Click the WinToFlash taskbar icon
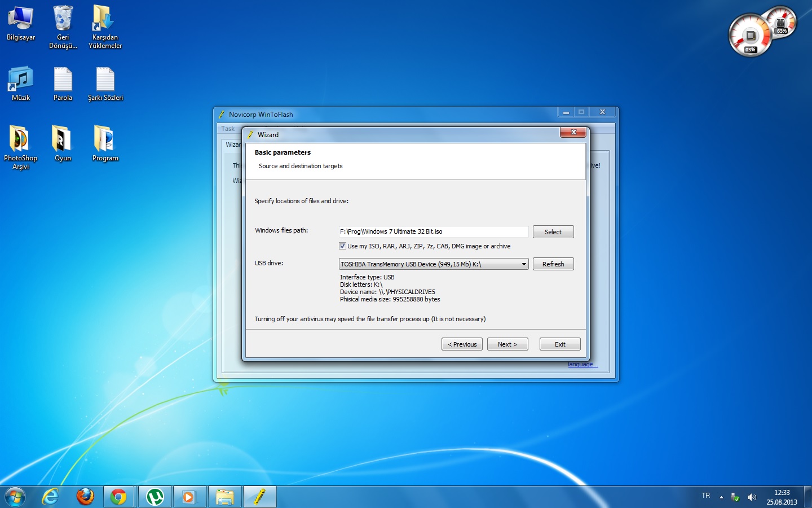Viewport: 812px width, 508px height. point(259,497)
